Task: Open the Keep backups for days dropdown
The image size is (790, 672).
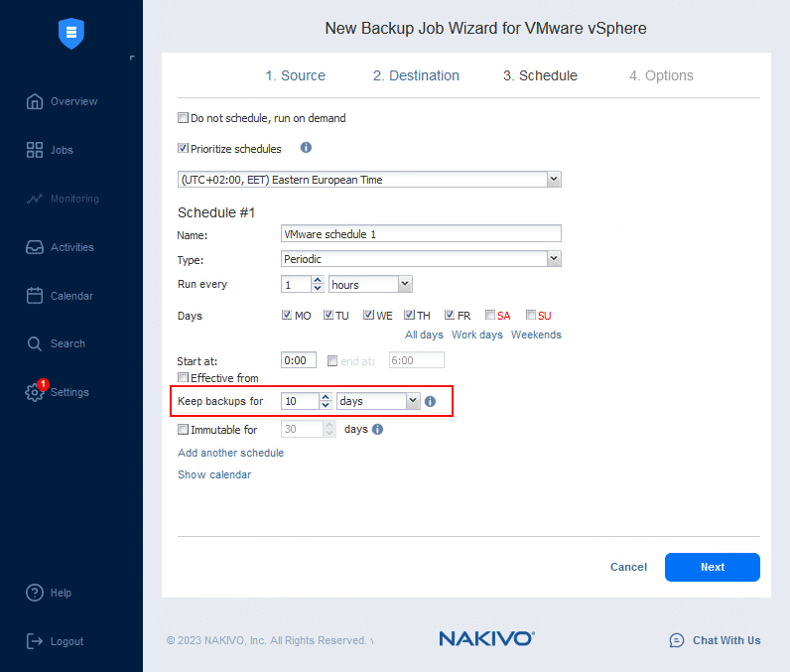Action: 413,401
